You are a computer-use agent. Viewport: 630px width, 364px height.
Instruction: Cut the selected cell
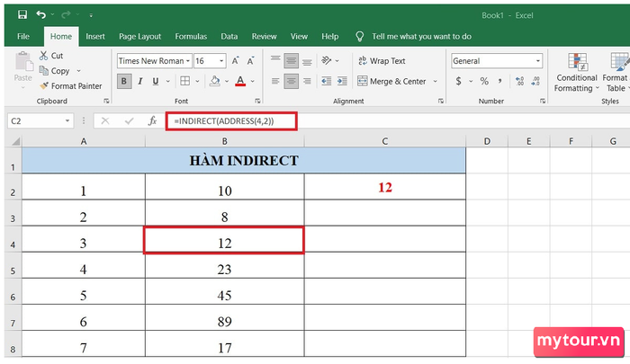click(x=51, y=56)
